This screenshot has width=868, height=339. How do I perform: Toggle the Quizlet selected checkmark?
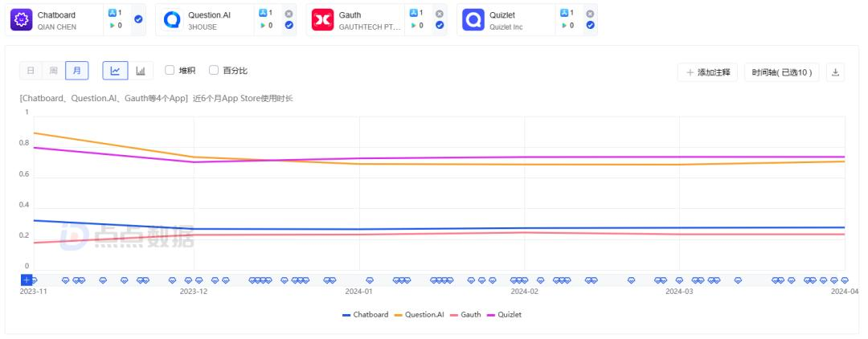(x=590, y=25)
